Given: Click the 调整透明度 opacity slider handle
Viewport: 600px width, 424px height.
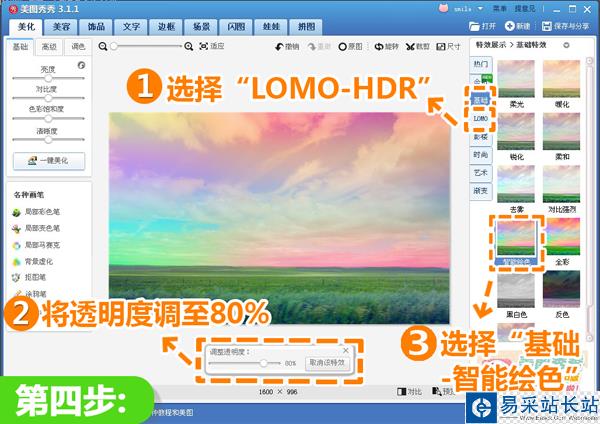Looking at the screenshot, I should (264, 363).
